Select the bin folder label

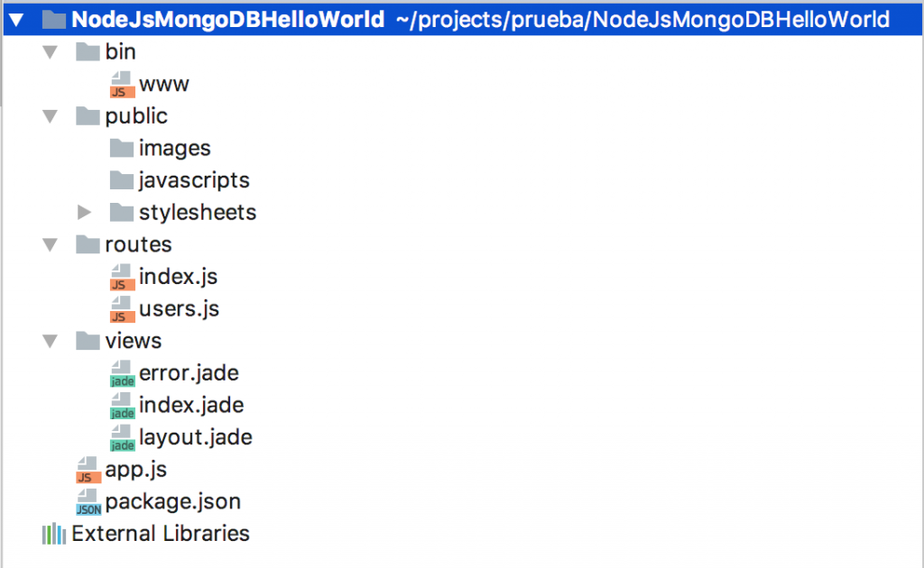(x=120, y=51)
